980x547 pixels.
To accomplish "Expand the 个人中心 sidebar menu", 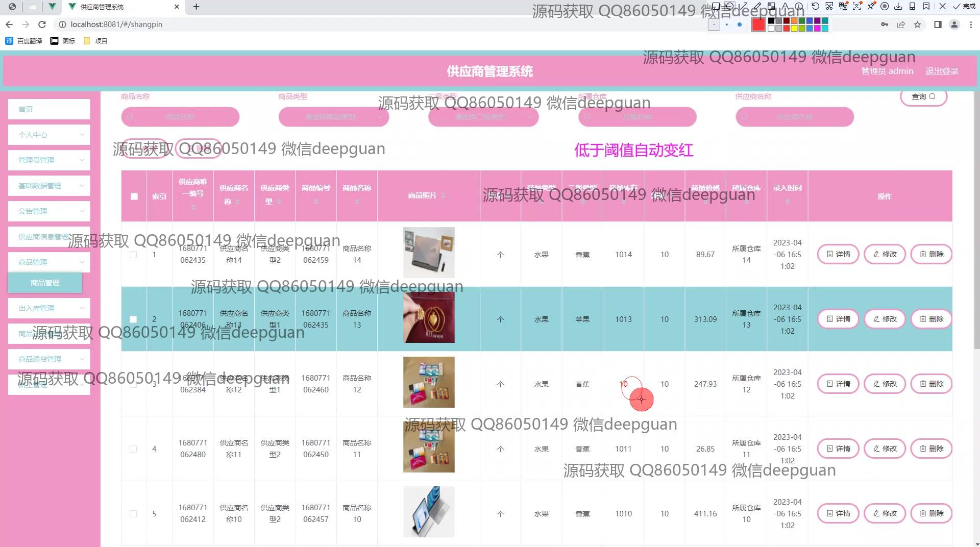I will tap(49, 135).
